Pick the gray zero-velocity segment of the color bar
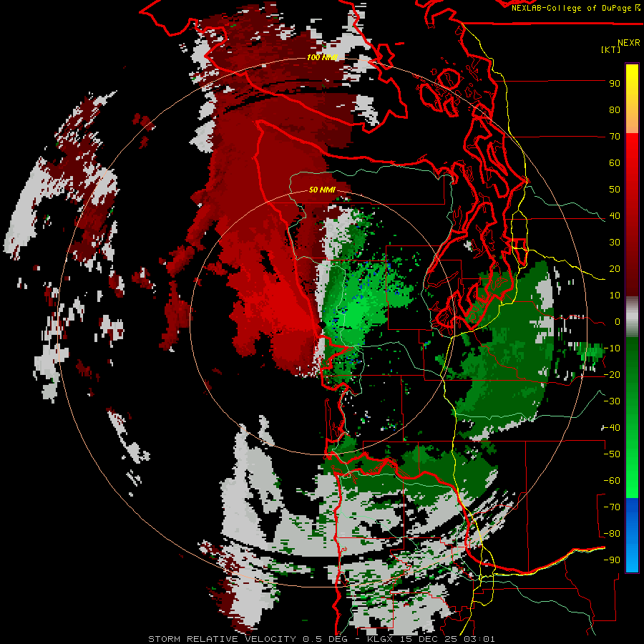 click(x=632, y=317)
